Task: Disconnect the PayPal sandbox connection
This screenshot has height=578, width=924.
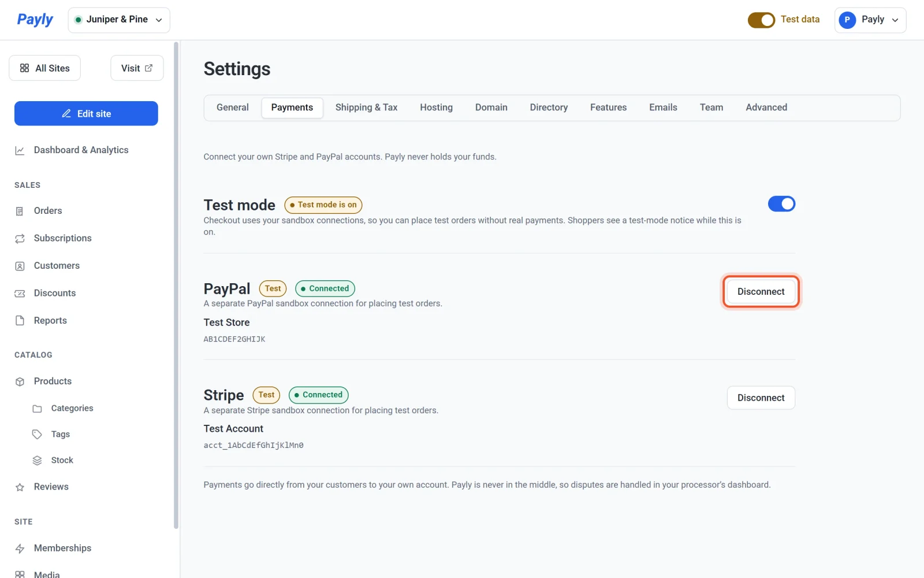Action: coord(761,291)
